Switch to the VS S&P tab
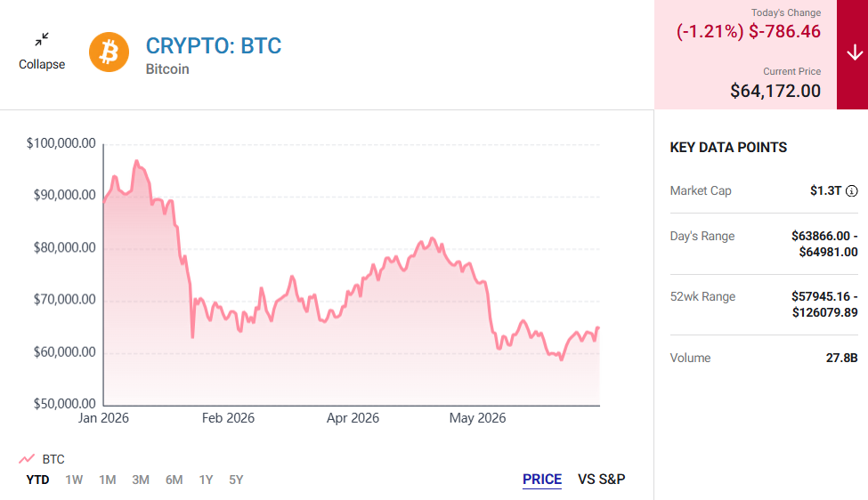 [601, 479]
